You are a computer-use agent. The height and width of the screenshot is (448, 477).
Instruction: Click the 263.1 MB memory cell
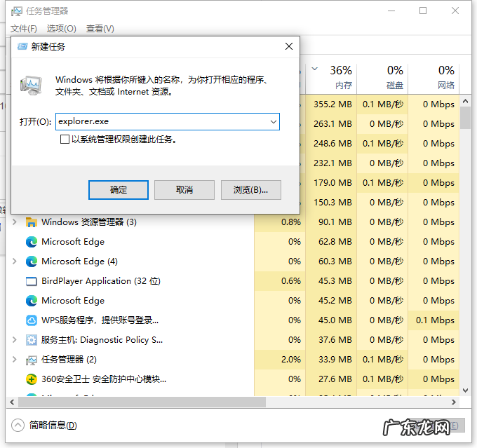pyautogui.click(x=332, y=124)
